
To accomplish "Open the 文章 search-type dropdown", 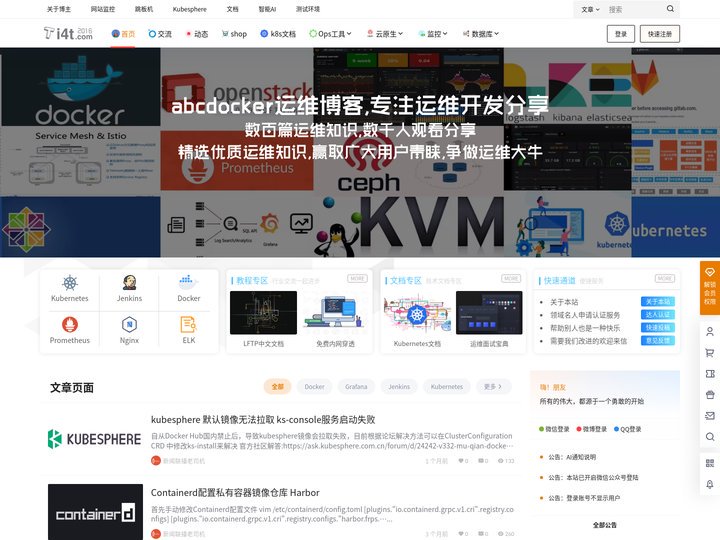I will click(x=591, y=9).
